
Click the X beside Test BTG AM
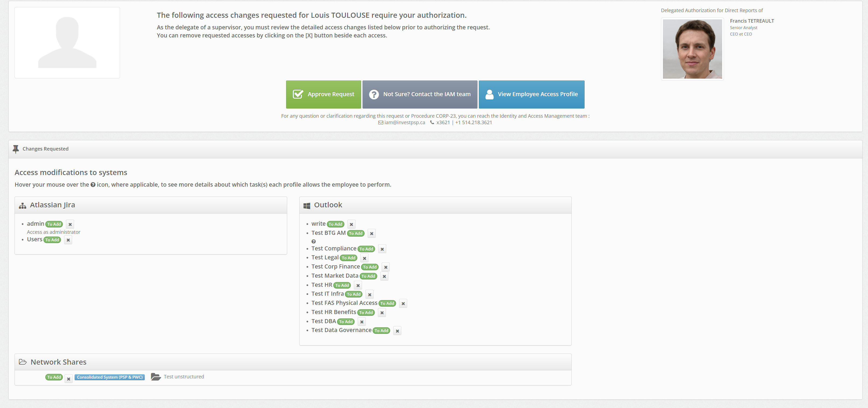[371, 233]
